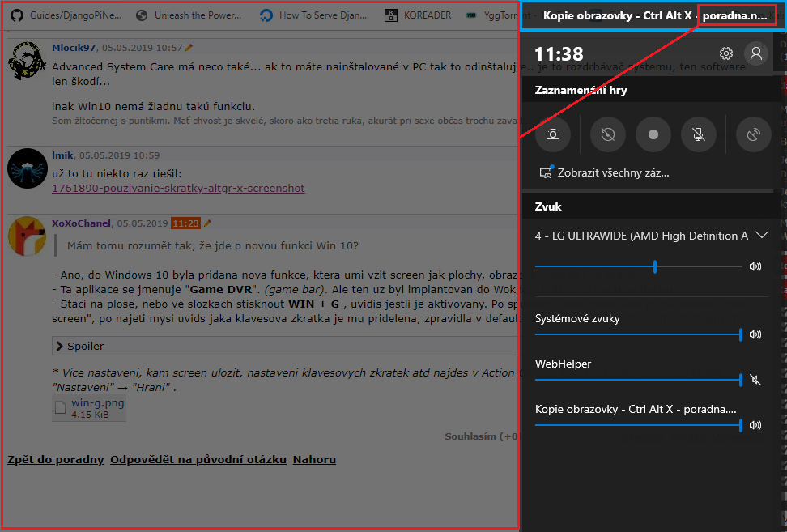The width and height of the screenshot is (787, 532).
Task: Click the broadcast icon in Game bar
Action: (x=753, y=134)
